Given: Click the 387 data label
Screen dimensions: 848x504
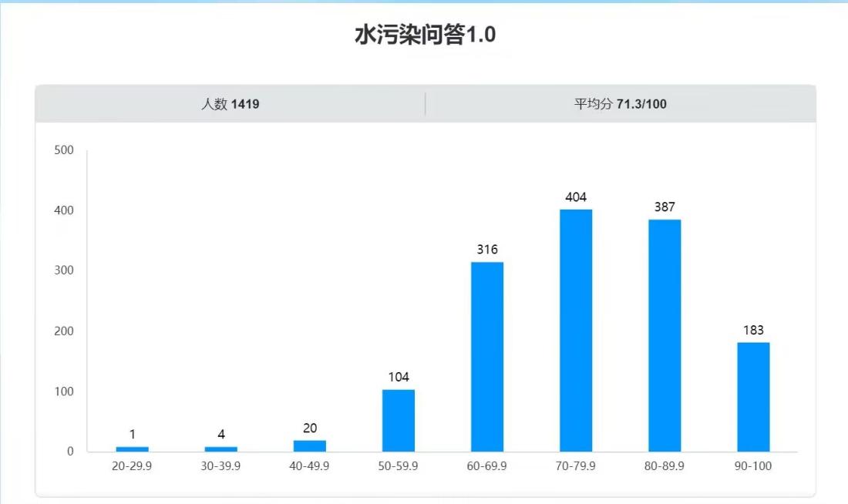Looking at the screenshot, I should pyautogui.click(x=665, y=207).
